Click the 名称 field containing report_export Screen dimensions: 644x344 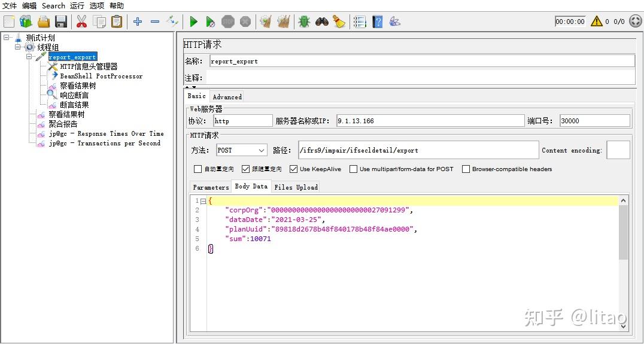pyautogui.click(x=422, y=61)
